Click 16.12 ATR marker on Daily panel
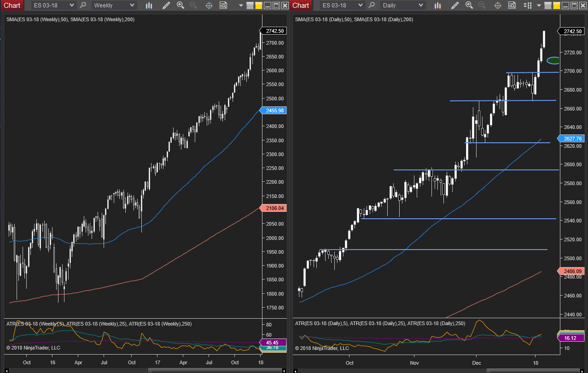Screen dimensions: 588x373 (x=571, y=338)
